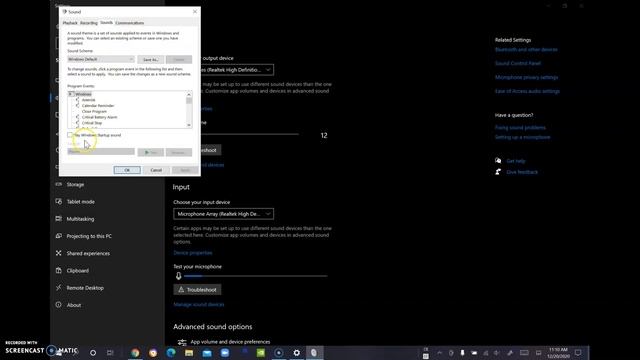Click Troubleshoot under Input section

pyautogui.click(x=197, y=290)
